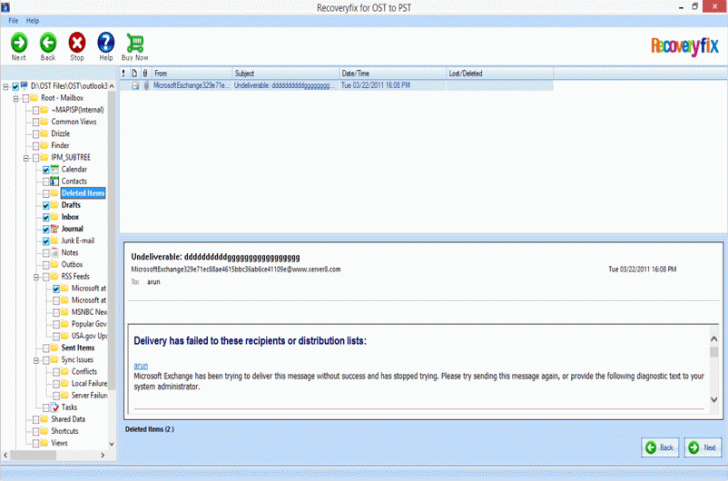Select the Common Views folder
The width and height of the screenshot is (728, 481).
74,122
